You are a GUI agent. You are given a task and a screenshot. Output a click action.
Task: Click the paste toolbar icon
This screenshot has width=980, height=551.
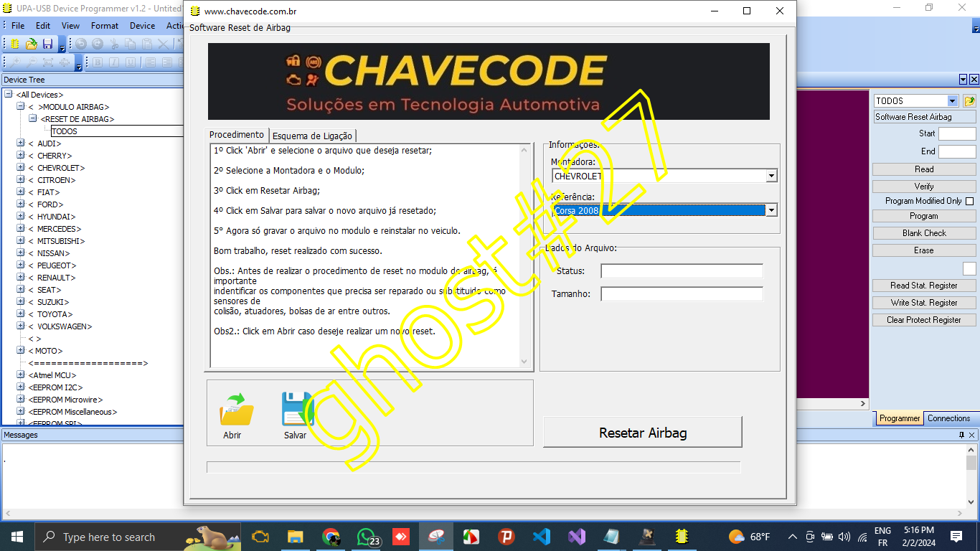point(147,44)
